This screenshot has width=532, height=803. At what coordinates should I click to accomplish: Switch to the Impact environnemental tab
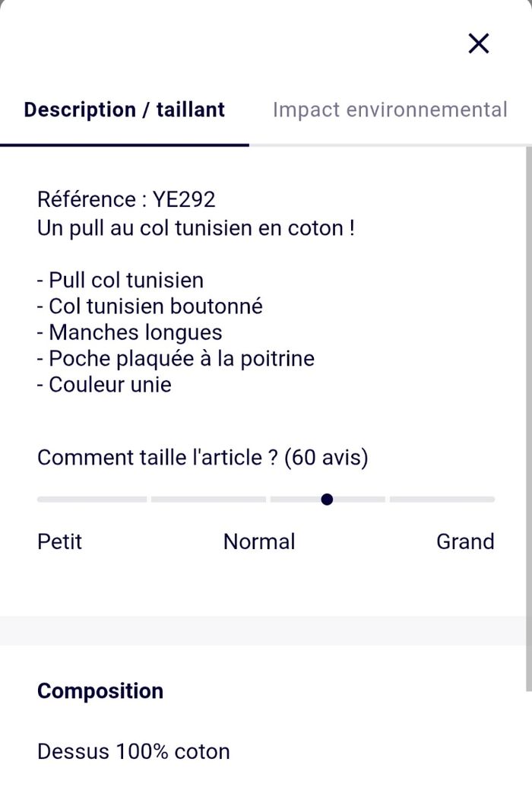tap(389, 109)
